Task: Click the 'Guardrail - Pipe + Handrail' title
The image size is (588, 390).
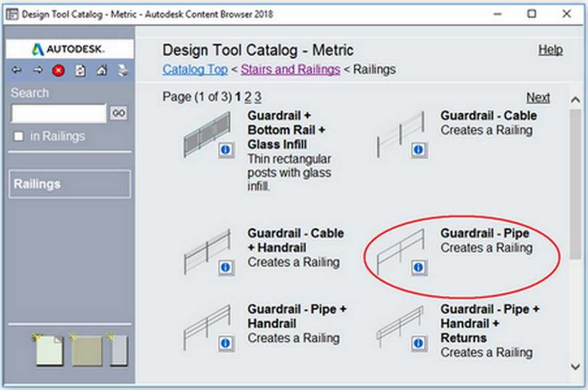Action: (x=297, y=316)
